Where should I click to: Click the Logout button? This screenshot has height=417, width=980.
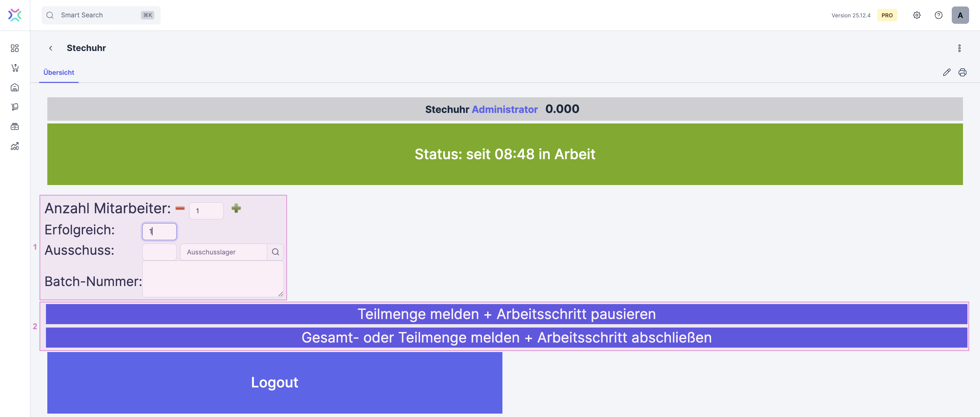click(x=274, y=382)
